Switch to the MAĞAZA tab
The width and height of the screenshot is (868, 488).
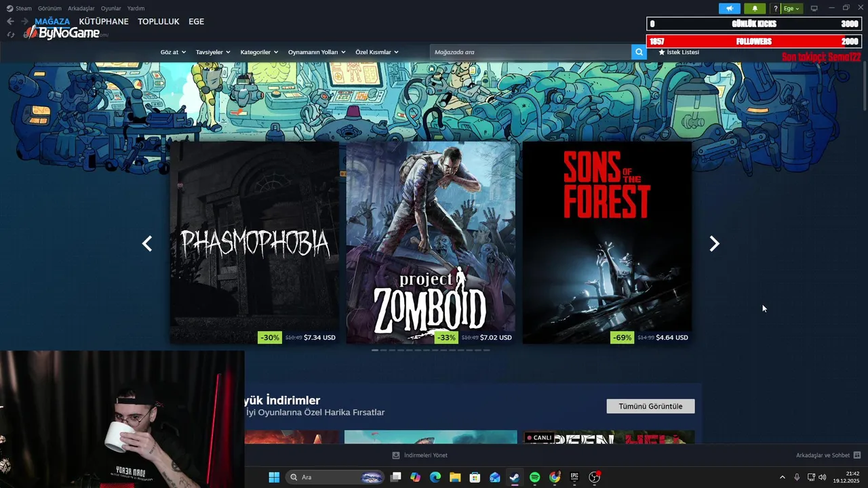coord(52,22)
